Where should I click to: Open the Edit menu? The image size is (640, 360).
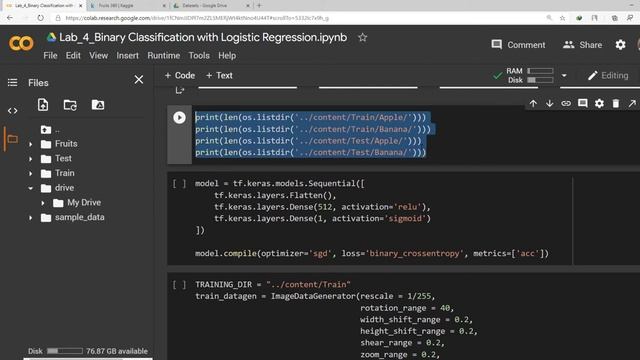pyautogui.click(x=73, y=56)
